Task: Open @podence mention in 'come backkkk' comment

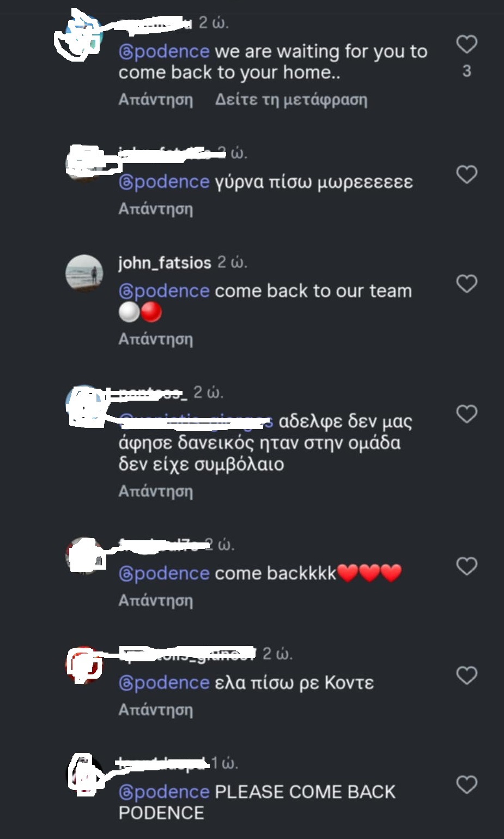Action: (x=164, y=574)
